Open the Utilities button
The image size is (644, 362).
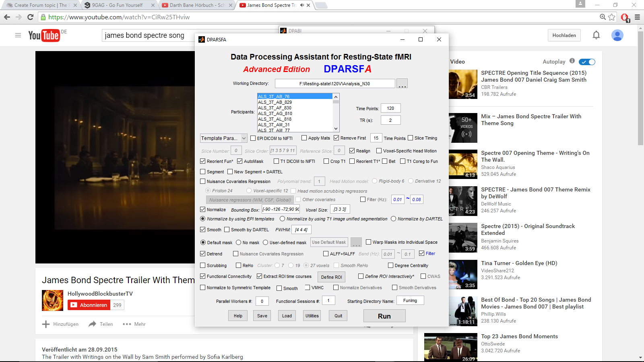point(312,316)
